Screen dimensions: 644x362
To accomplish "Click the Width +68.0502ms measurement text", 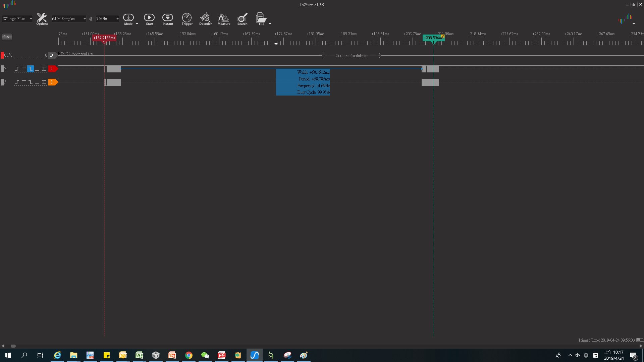I will pos(313,72).
